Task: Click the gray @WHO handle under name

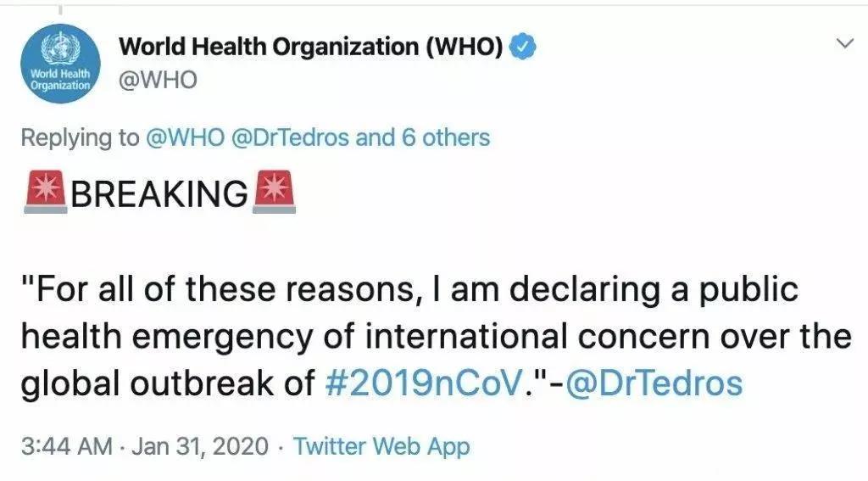Action: 158,81
